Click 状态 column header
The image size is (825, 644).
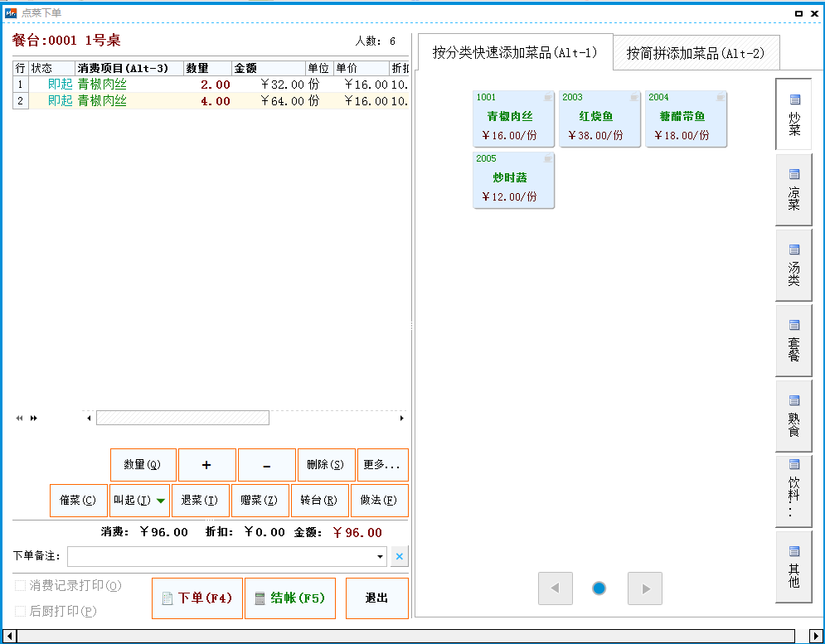tap(51, 69)
